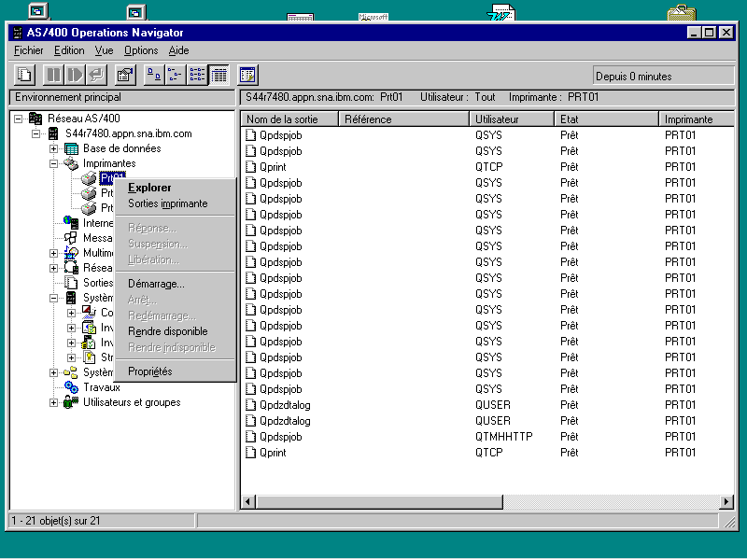Sort by the Nom de la sortie column
Viewport: 747px width, 560px height.
click(289, 119)
